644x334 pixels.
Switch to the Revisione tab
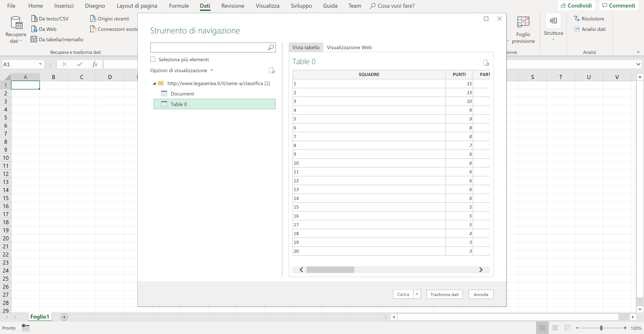click(233, 6)
